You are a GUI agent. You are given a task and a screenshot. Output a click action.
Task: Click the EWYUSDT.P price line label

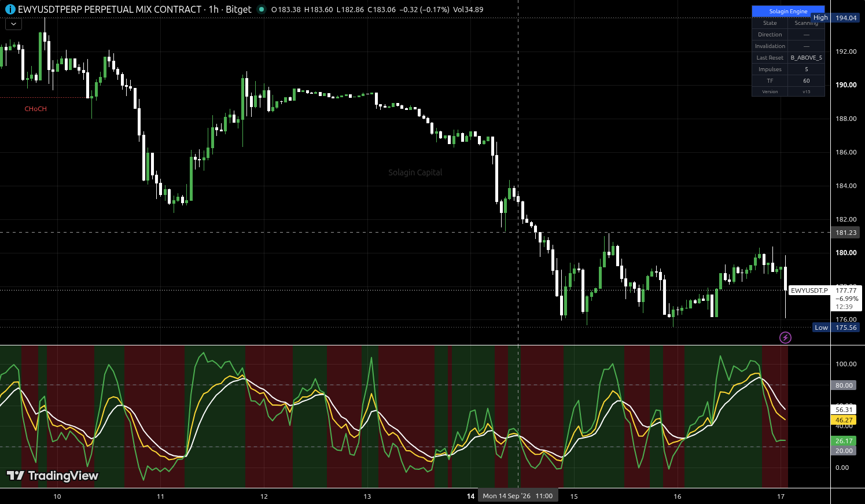click(x=809, y=290)
